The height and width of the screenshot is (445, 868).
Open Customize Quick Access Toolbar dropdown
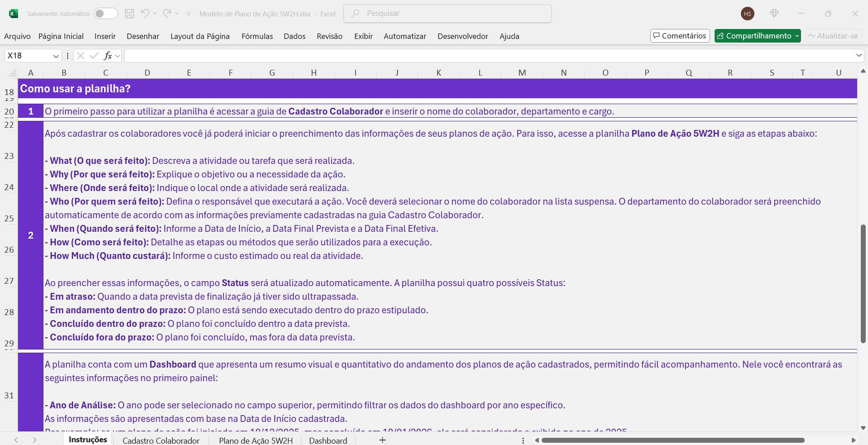pyautogui.click(x=189, y=14)
